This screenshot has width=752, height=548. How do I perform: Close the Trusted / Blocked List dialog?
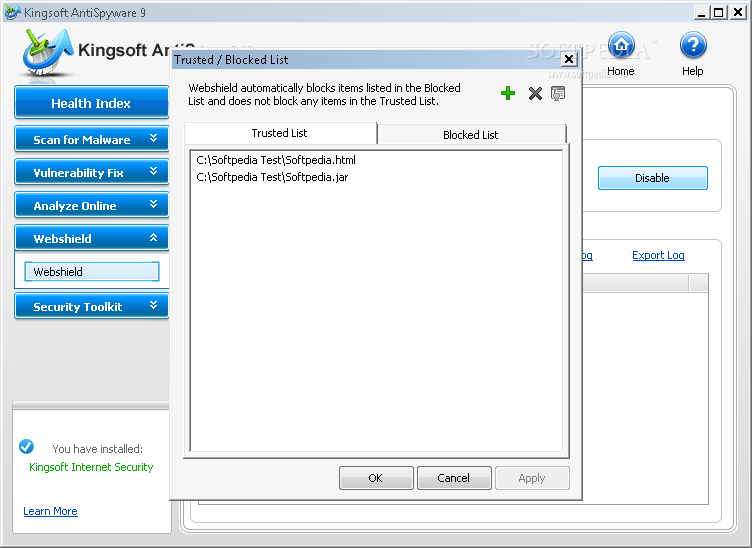coord(569,59)
